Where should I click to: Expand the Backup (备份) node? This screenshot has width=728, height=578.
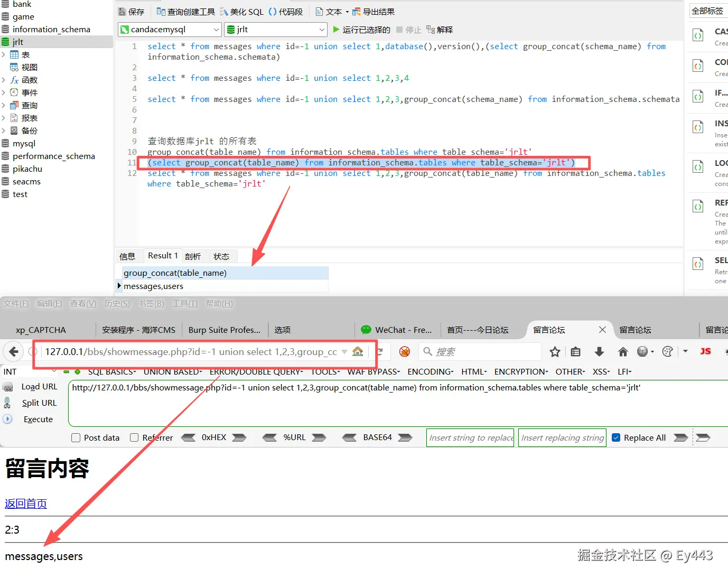pos(4,130)
